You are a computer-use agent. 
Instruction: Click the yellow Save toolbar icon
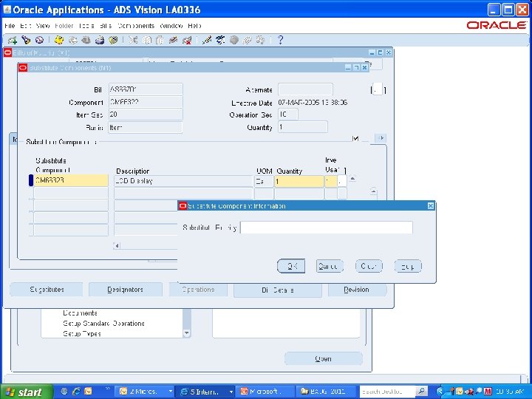(59, 41)
